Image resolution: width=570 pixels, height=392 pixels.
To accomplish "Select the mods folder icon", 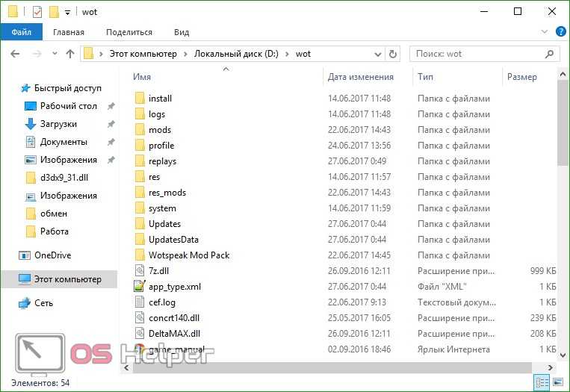I will 140,130.
